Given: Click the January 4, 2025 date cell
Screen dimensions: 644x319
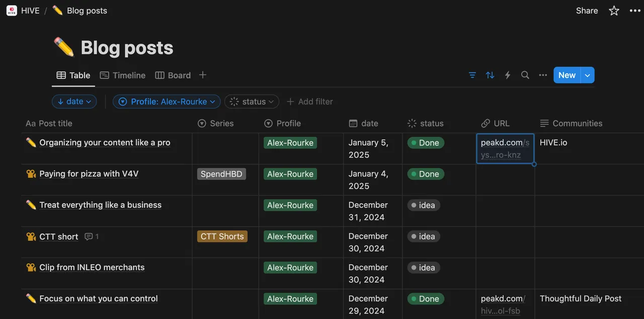Looking at the screenshot, I should point(373,180).
